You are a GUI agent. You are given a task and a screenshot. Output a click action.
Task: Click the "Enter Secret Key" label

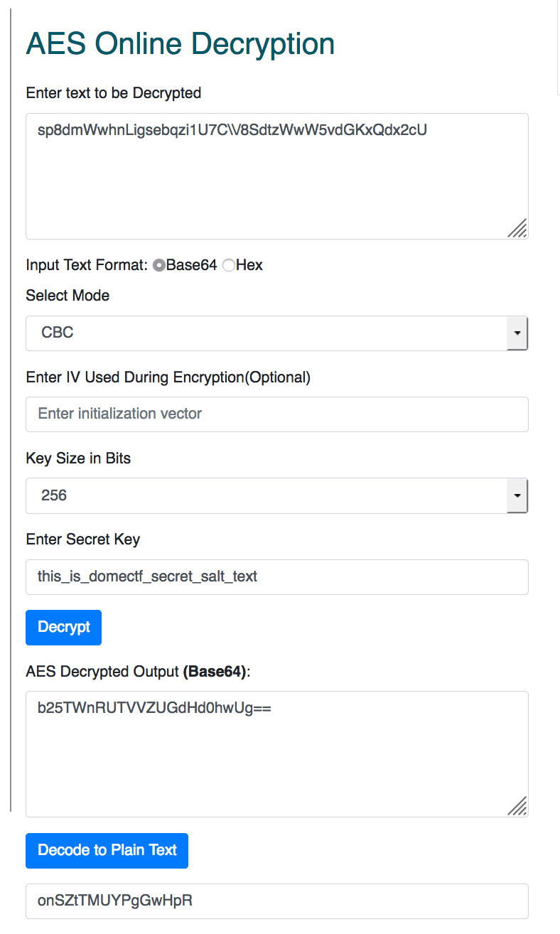82,540
